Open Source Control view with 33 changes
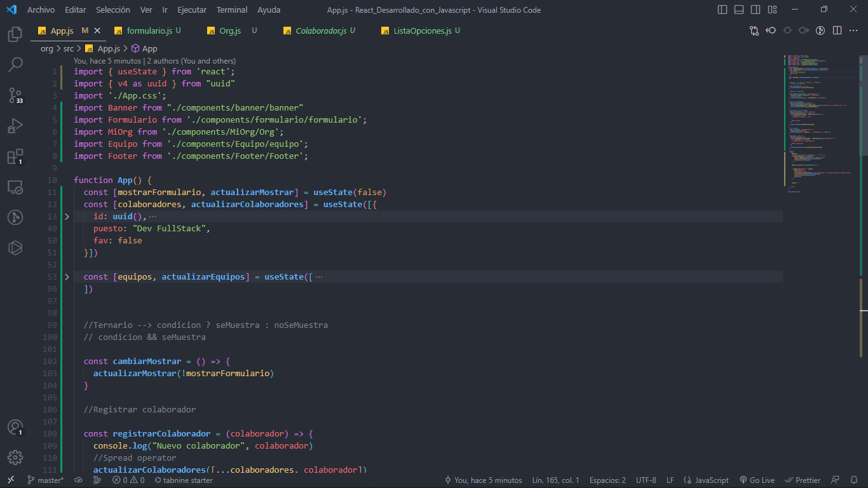Image resolution: width=868 pixels, height=488 pixels. coord(15,95)
